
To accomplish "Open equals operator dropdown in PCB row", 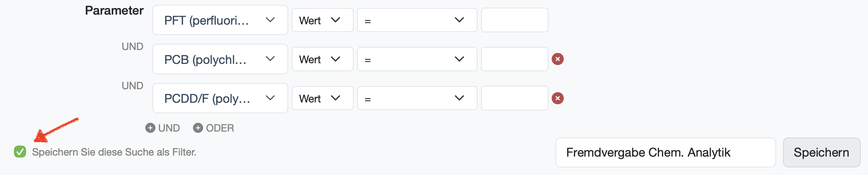I will pos(417,59).
